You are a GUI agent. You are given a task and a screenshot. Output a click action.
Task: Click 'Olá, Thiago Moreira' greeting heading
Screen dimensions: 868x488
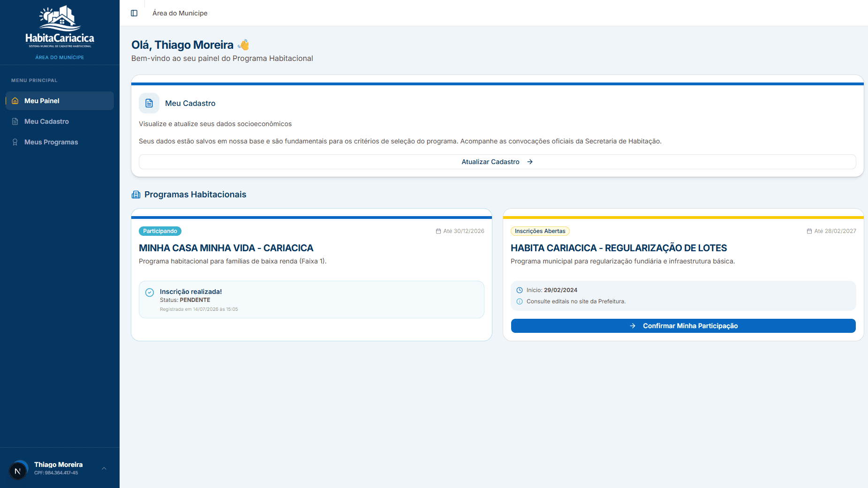click(x=182, y=45)
